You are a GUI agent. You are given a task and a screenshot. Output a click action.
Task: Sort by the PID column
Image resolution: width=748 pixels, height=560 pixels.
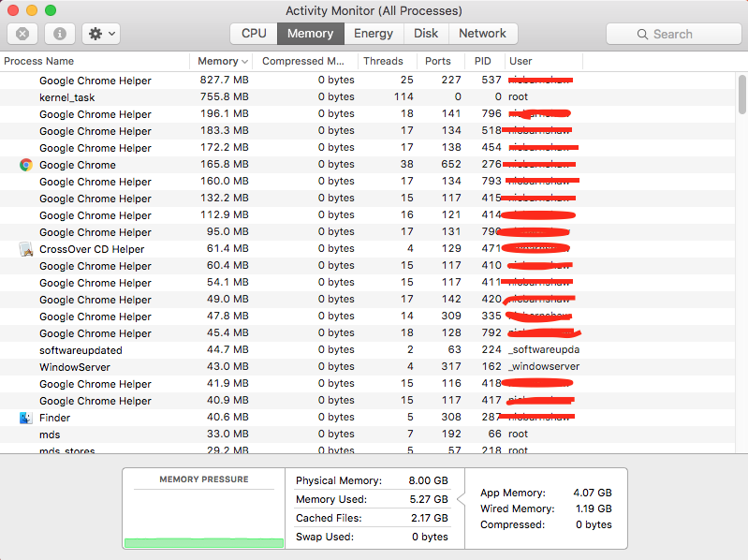click(x=485, y=61)
